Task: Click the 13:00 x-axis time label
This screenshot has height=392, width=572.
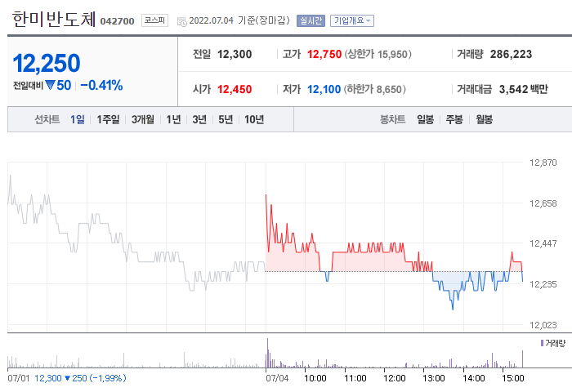Action: pyautogui.click(x=434, y=378)
